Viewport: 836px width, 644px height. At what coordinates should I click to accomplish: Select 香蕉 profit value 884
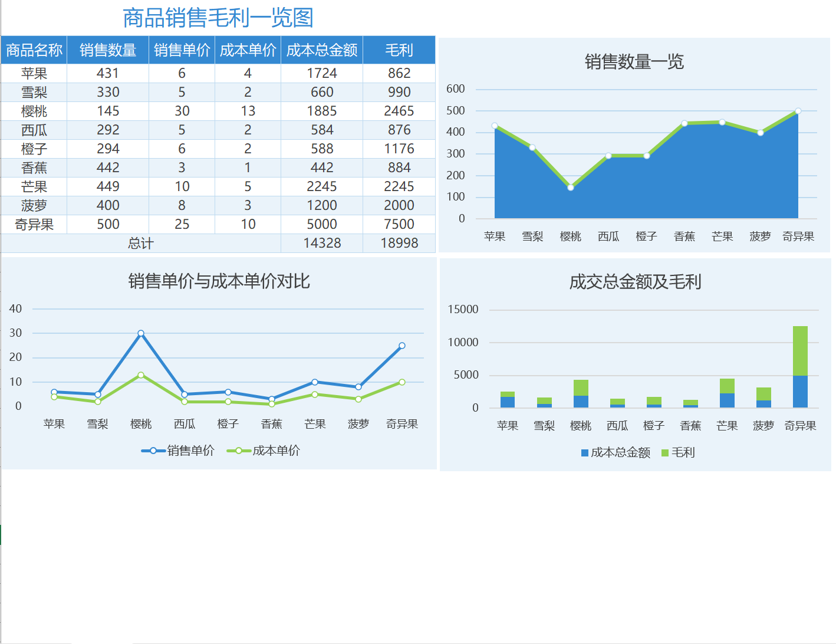tap(399, 167)
